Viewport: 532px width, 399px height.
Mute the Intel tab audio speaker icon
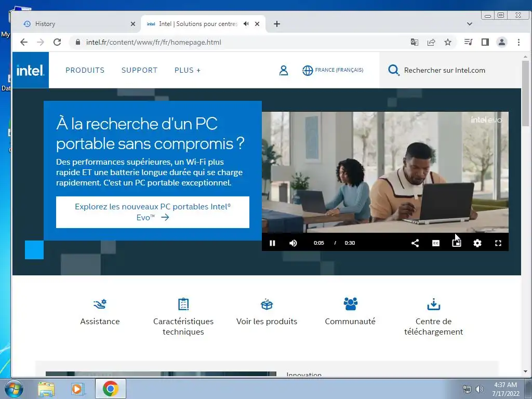(246, 24)
